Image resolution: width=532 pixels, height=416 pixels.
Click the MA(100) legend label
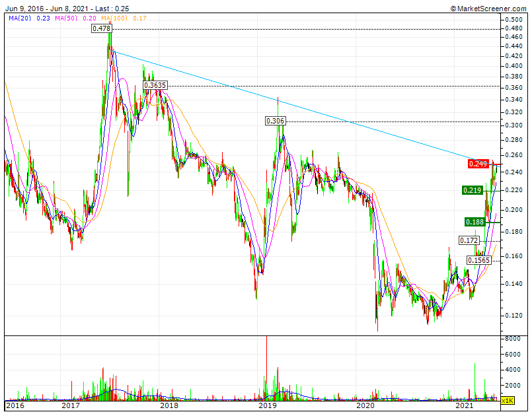click(114, 18)
